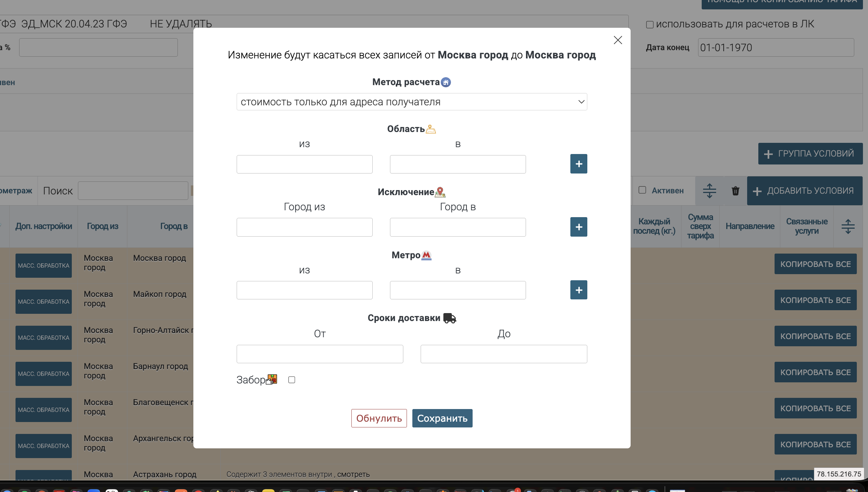The image size is (868, 492).
Task: Click МАСС. ОБРАБОТКА for Благовещенск row
Action: click(43, 410)
